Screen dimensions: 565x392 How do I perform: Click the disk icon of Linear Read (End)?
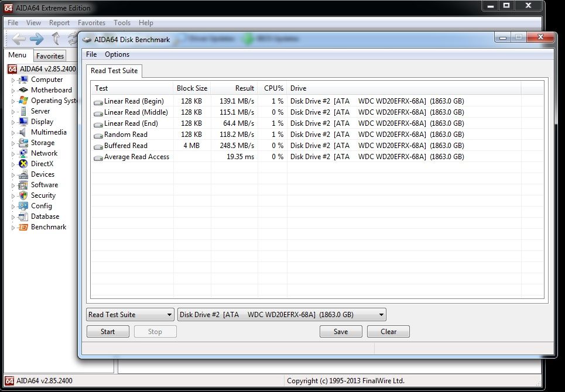[98, 124]
